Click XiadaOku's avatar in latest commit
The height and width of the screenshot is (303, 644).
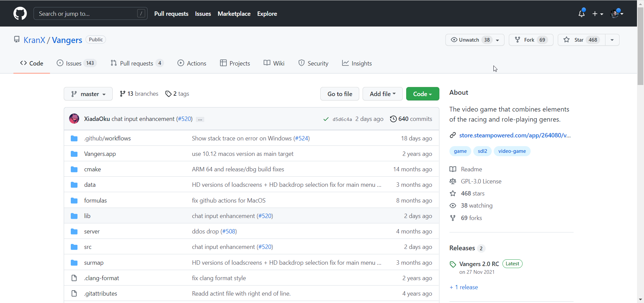(x=74, y=119)
